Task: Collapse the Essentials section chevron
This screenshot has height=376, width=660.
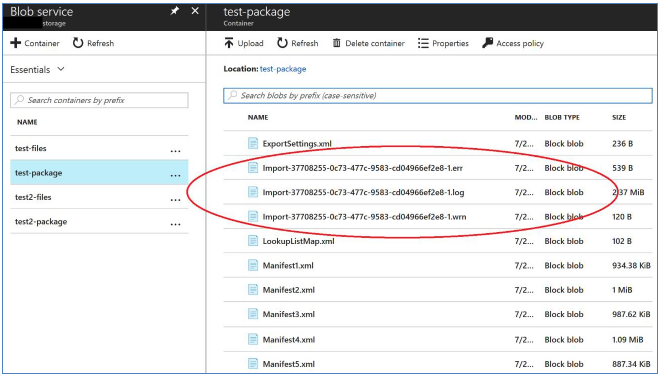Action: [x=61, y=69]
